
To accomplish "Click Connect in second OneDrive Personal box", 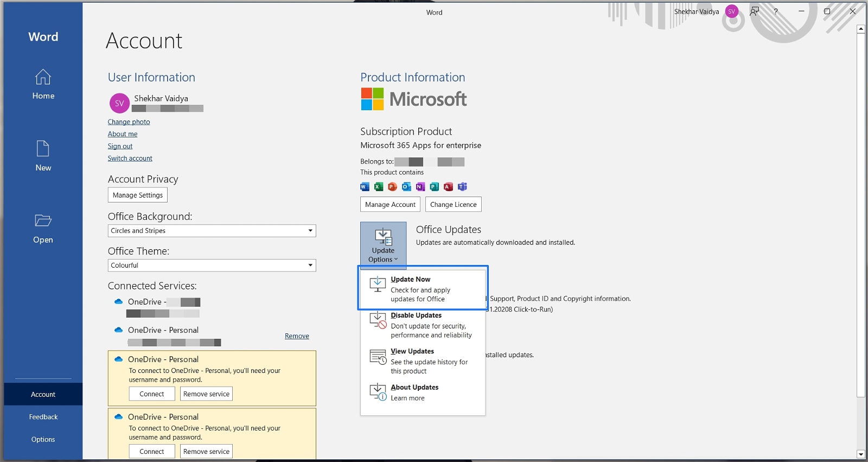I will tap(152, 452).
